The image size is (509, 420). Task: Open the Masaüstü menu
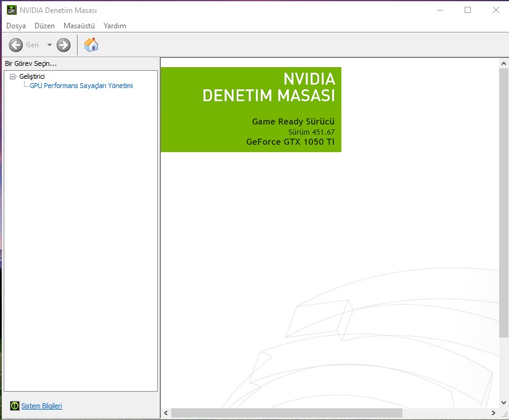79,26
